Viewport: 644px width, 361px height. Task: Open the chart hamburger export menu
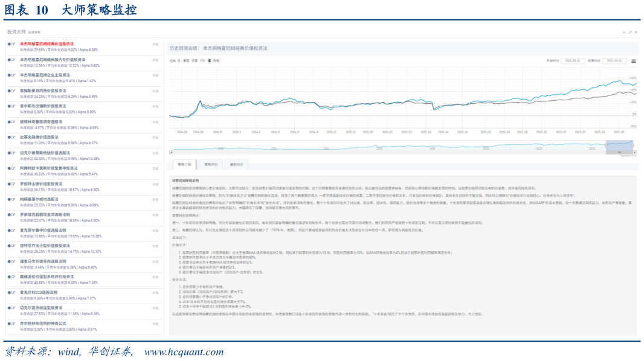point(633,61)
